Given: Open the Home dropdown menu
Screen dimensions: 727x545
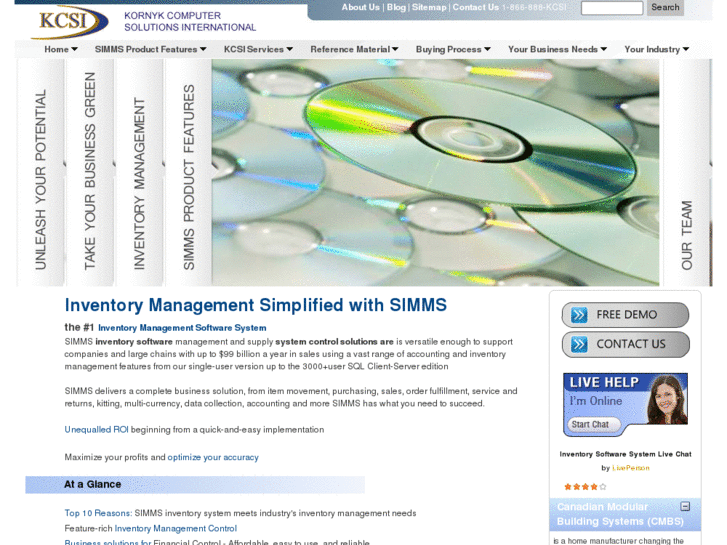Looking at the screenshot, I should 61,49.
